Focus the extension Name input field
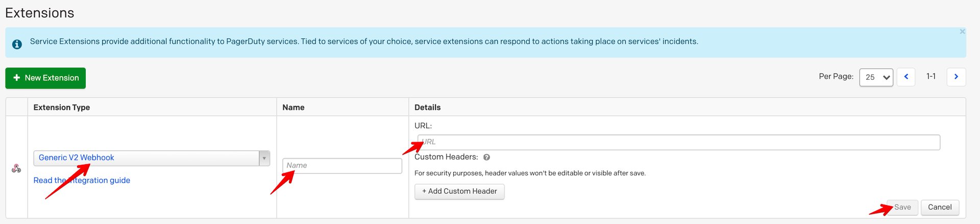 [342, 166]
